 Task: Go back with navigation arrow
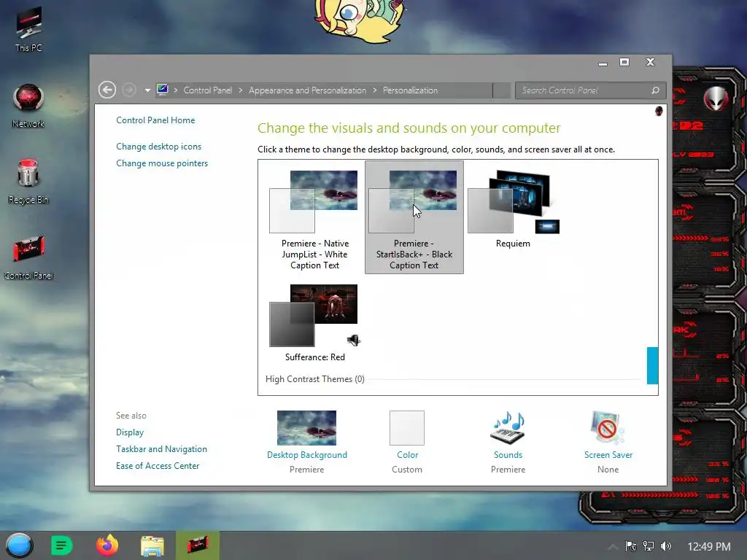pyautogui.click(x=107, y=90)
